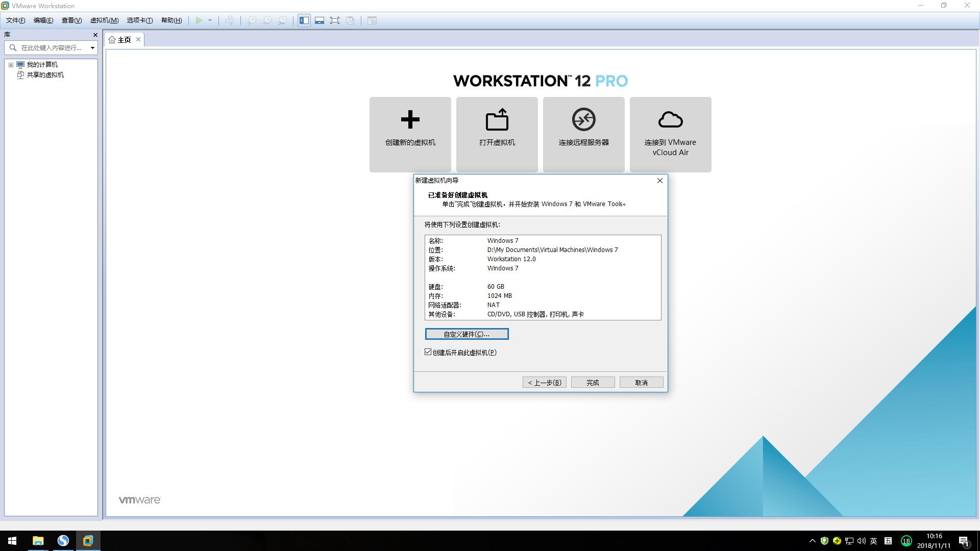This screenshot has width=980, height=551.
Task: Revert the virtual machine to its snapshot
Action: pos(267,20)
